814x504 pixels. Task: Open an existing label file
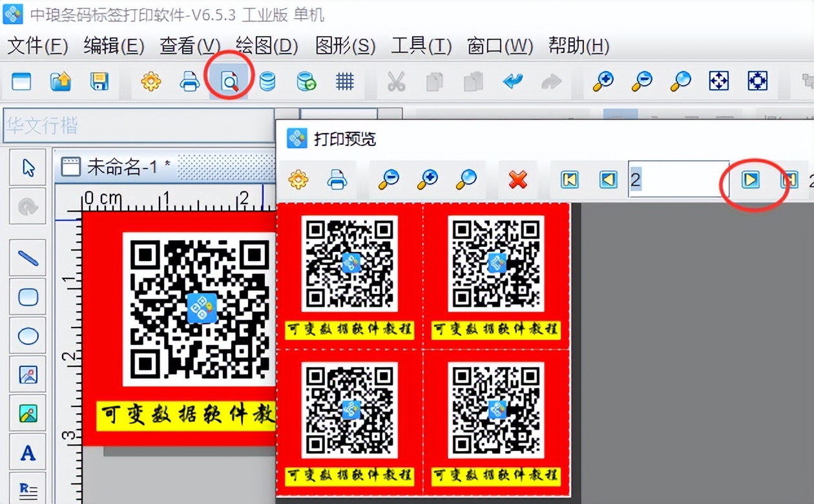[x=60, y=81]
